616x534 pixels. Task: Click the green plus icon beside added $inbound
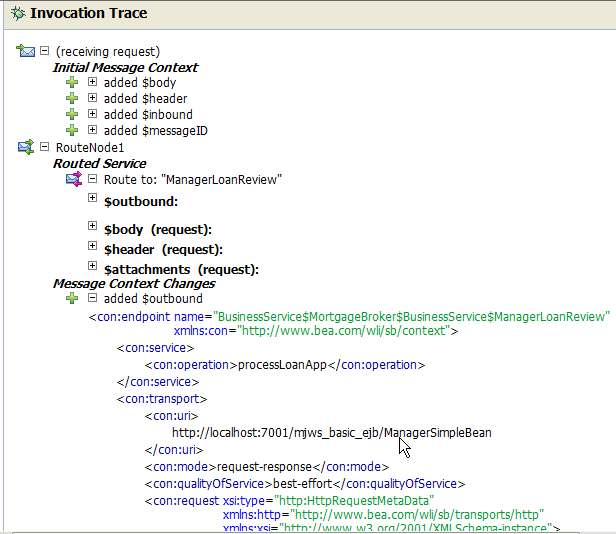tap(72, 114)
